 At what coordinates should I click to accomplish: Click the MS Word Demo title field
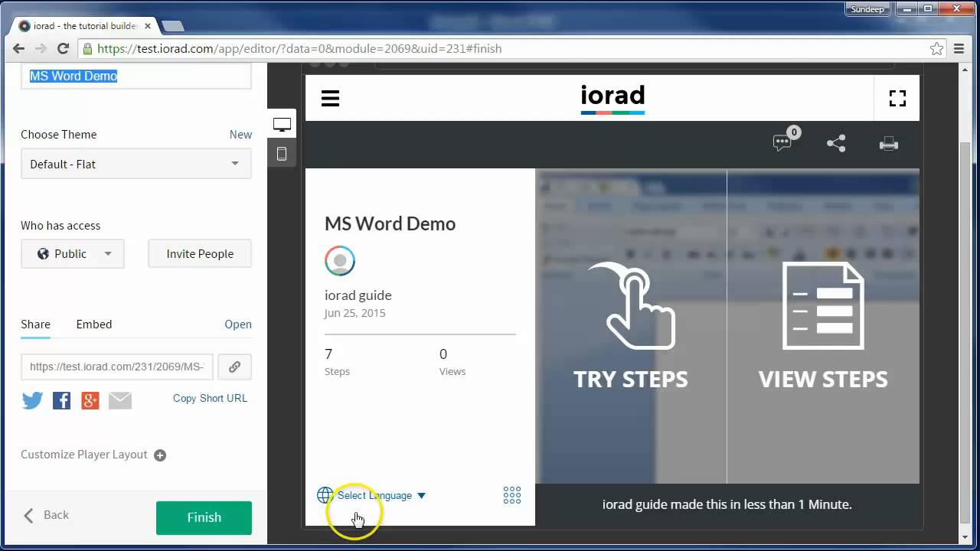(x=136, y=77)
